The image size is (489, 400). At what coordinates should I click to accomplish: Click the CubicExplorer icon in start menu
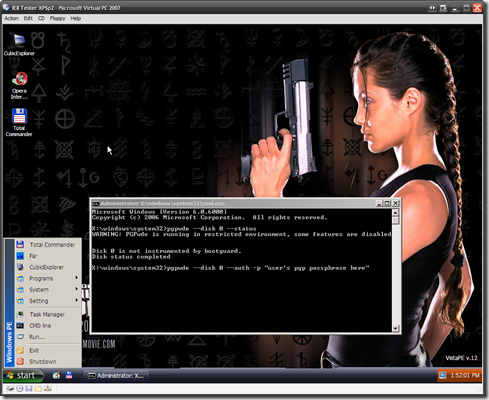(x=20, y=267)
